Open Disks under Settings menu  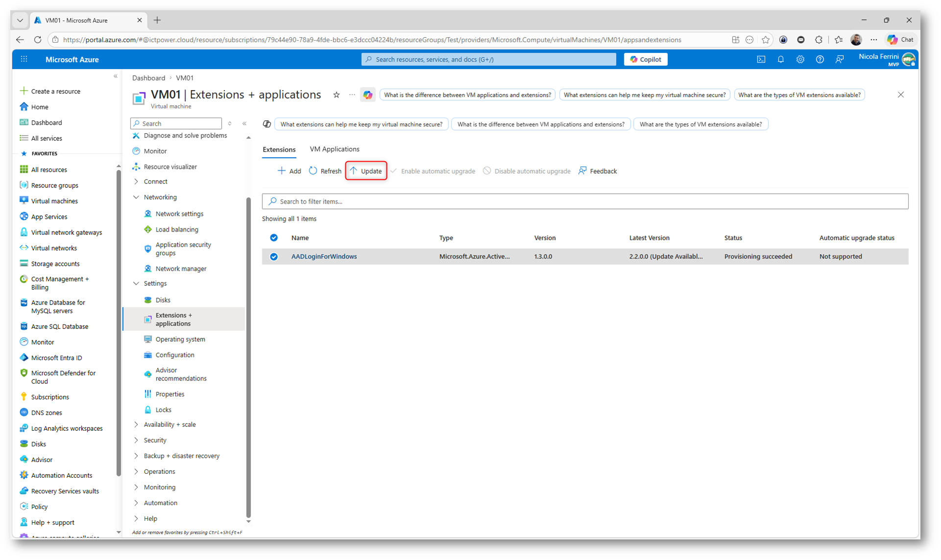(163, 300)
